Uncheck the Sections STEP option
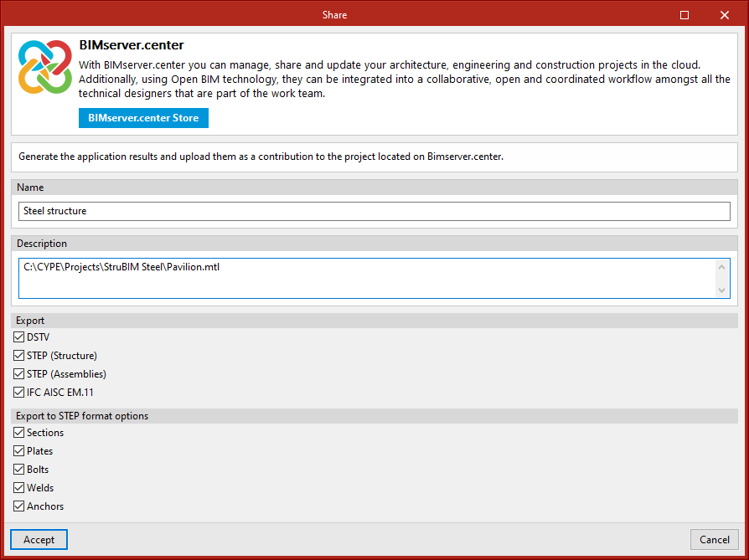Viewport: 749px width, 560px height. click(x=19, y=433)
